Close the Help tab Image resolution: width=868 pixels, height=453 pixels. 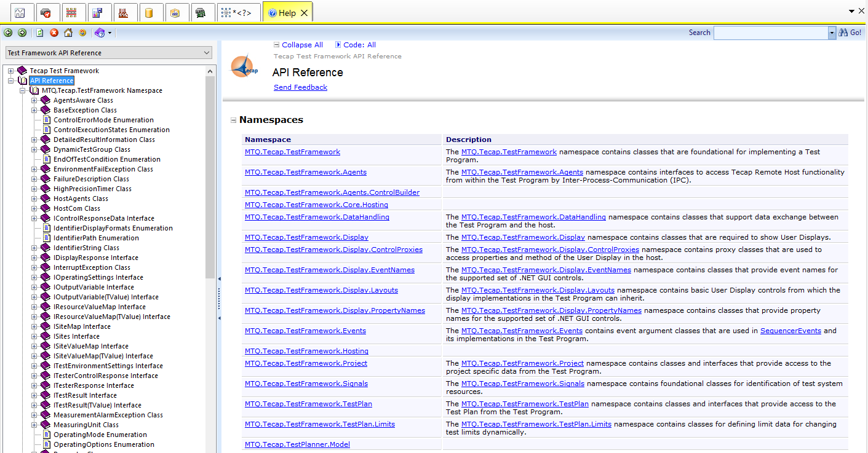click(305, 13)
